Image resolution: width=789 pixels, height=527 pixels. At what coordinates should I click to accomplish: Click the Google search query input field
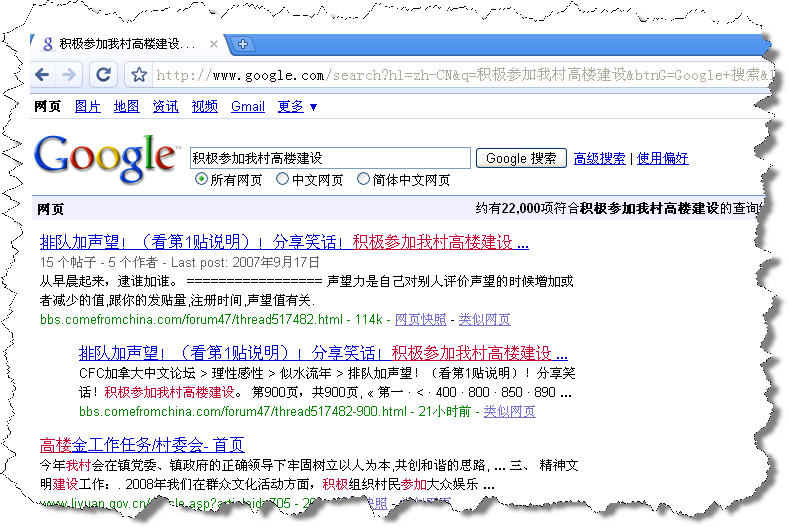pos(330,158)
